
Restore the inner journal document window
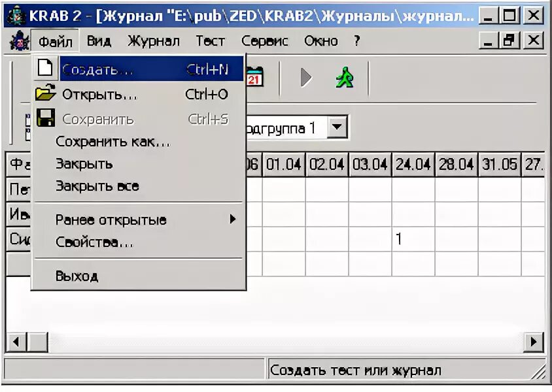coord(509,41)
